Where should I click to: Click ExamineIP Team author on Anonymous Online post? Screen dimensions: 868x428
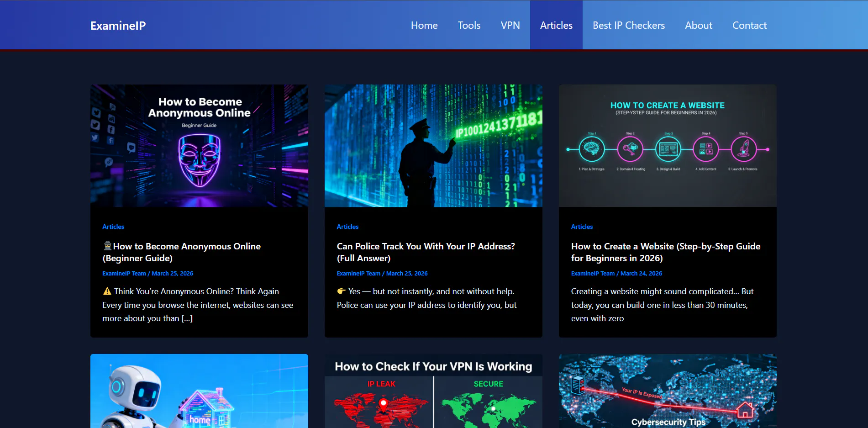click(124, 274)
